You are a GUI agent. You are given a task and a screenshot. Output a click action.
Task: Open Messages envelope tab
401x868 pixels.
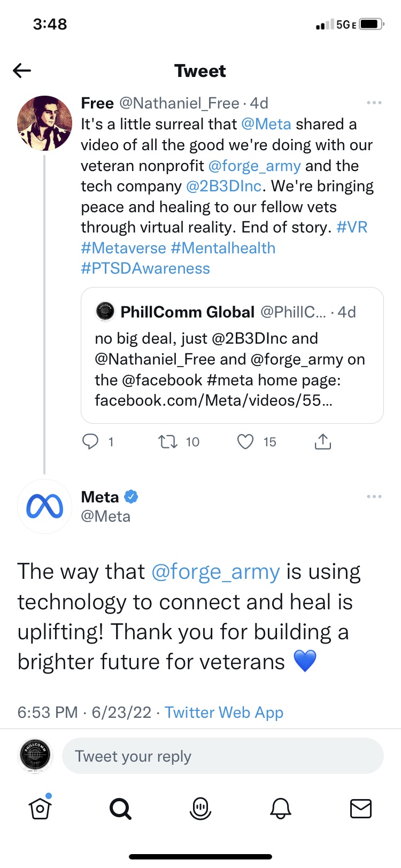click(361, 808)
